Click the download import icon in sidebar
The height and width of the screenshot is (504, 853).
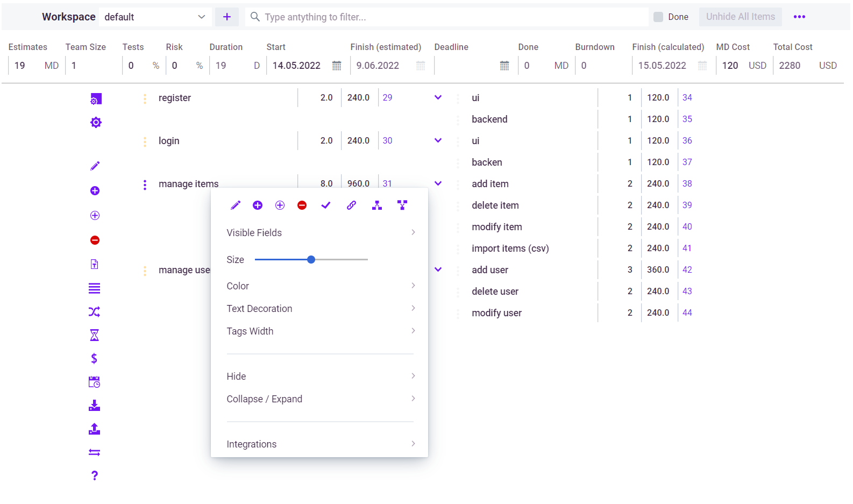coord(94,406)
